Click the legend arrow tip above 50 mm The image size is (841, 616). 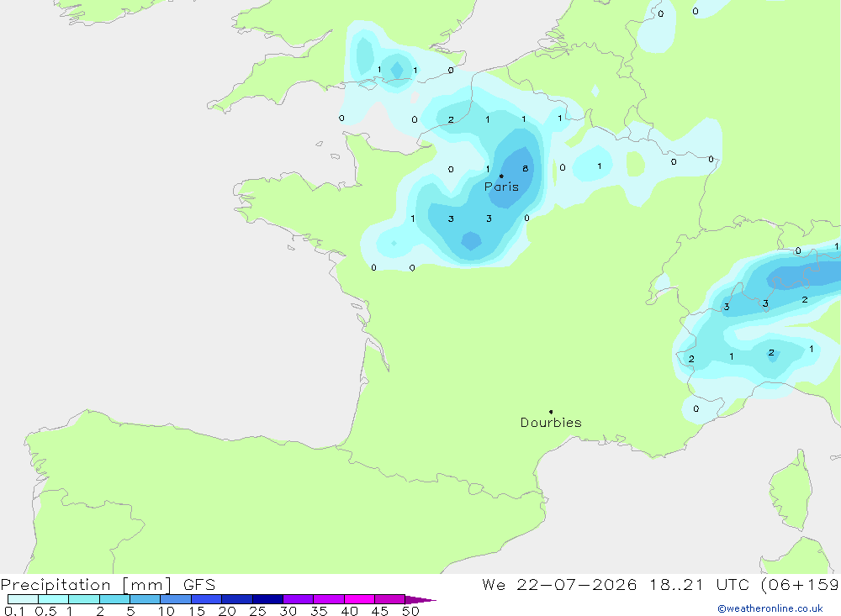[x=420, y=600]
